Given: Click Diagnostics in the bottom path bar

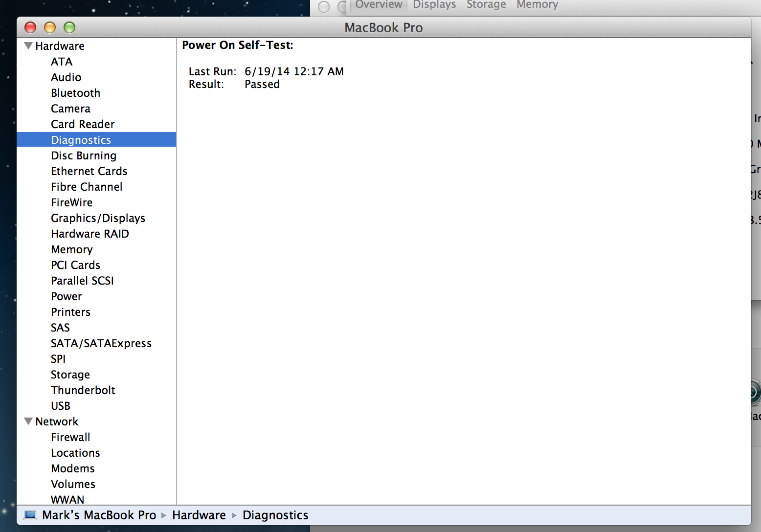Looking at the screenshot, I should pyautogui.click(x=275, y=515).
